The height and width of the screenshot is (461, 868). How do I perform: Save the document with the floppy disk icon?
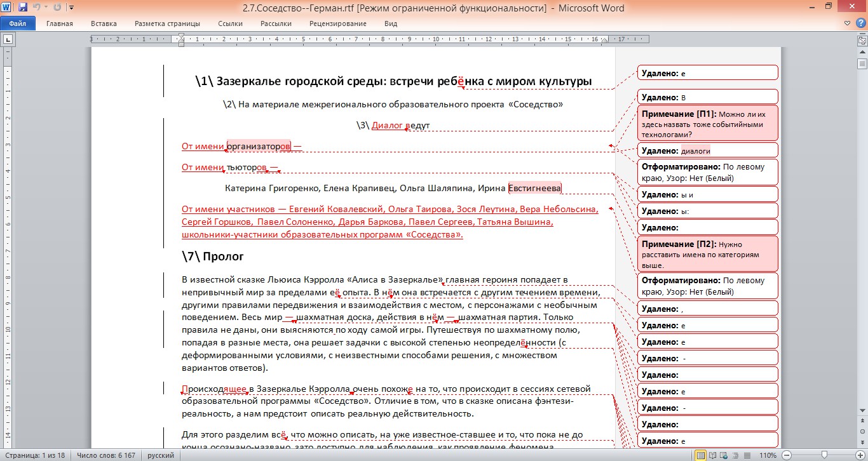tap(23, 8)
